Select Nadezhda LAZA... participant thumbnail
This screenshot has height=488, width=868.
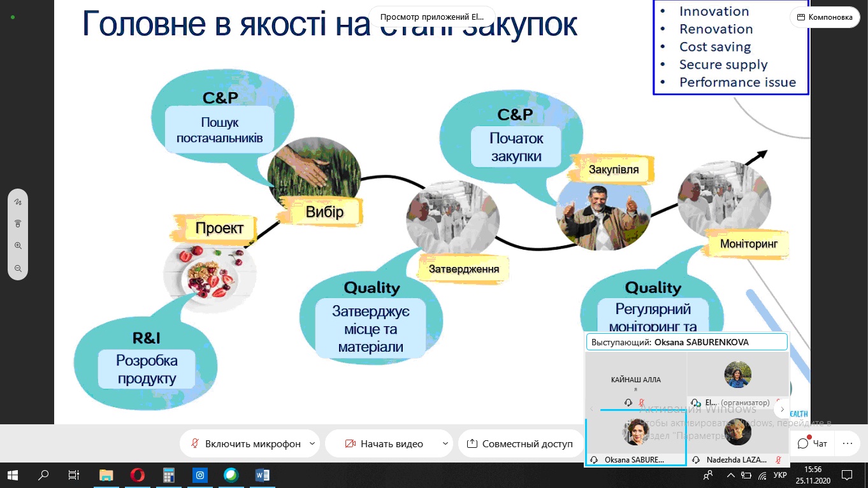click(738, 438)
